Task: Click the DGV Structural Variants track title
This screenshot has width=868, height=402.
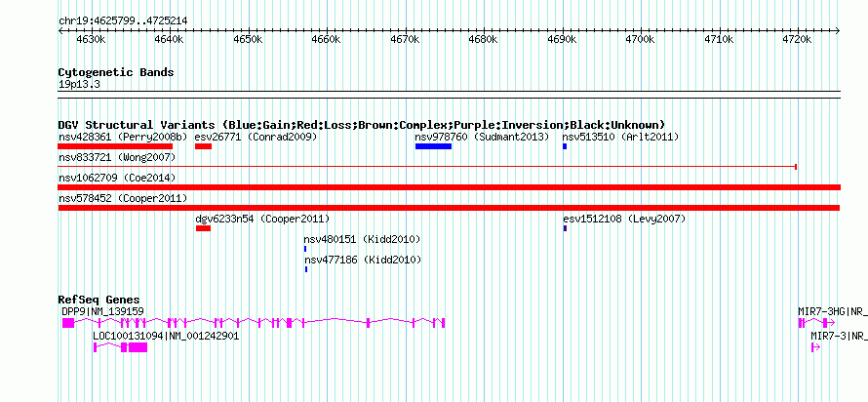Action: (362, 125)
